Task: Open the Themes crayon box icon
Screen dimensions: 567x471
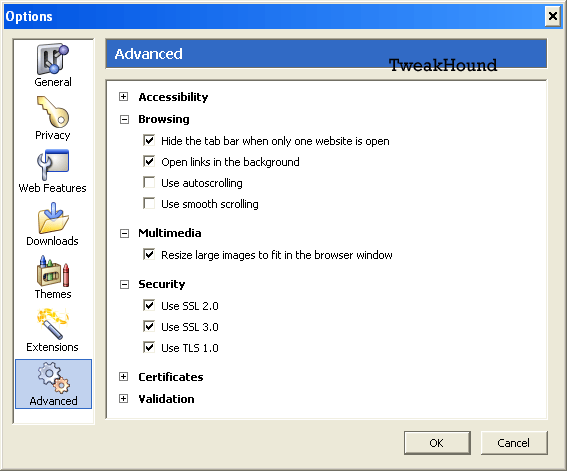Action: (53, 271)
